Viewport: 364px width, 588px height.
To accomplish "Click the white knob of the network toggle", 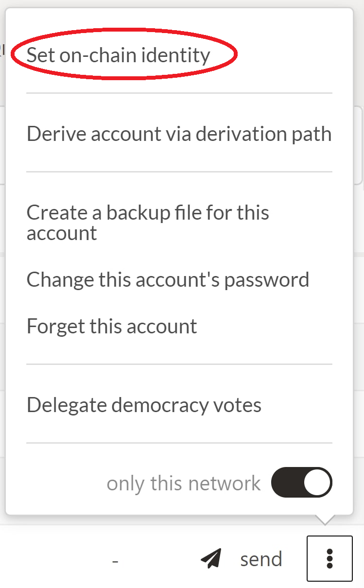I will (x=317, y=483).
